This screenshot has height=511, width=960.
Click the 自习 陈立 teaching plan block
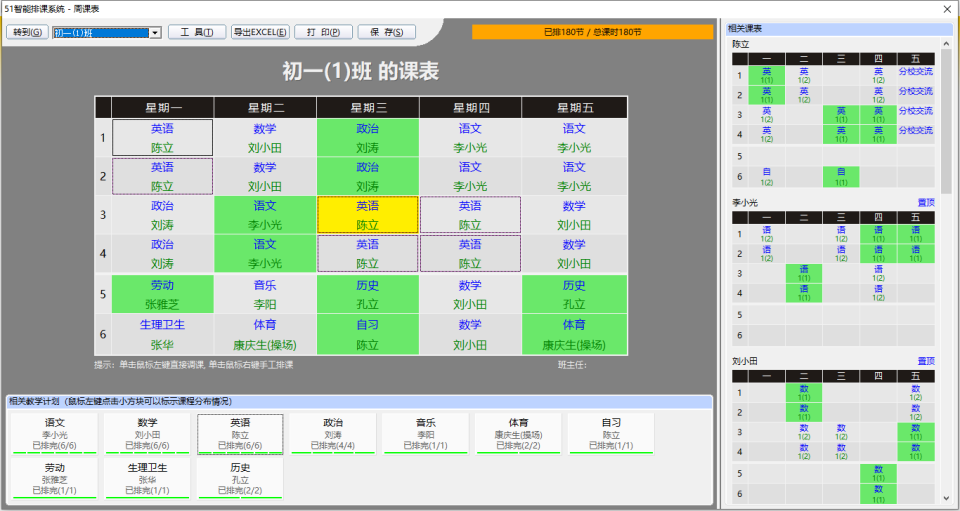(x=611, y=434)
